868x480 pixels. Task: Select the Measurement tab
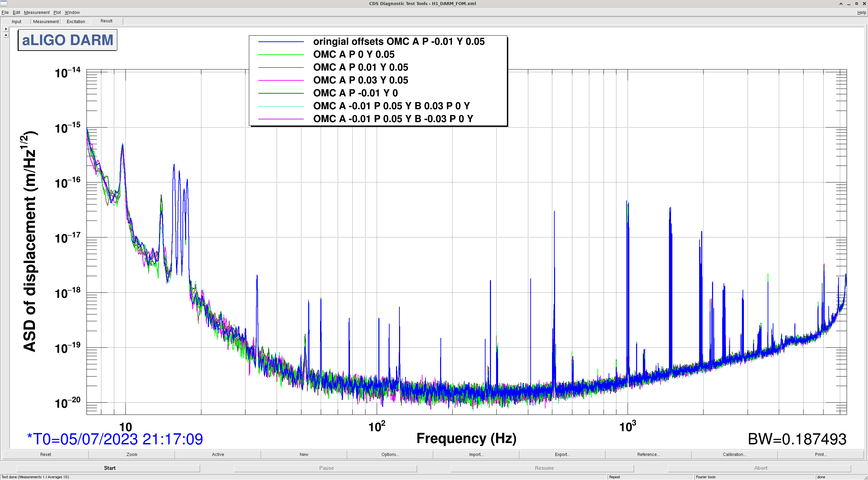46,22
